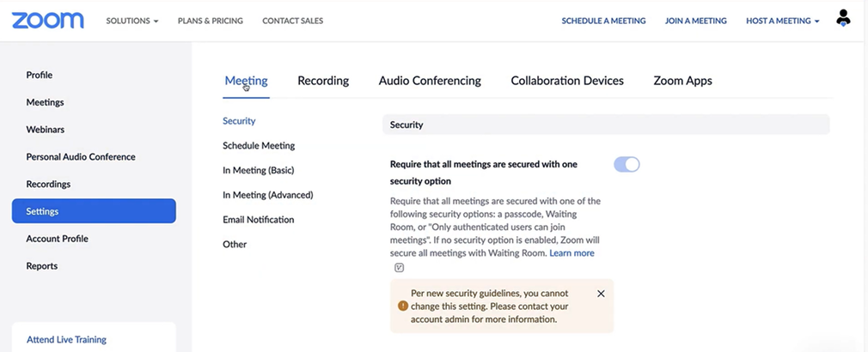The width and height of the screenshot is (868, 352).
Task: Dismiss the security guidelines warning with X
Action: pos(601,294)
